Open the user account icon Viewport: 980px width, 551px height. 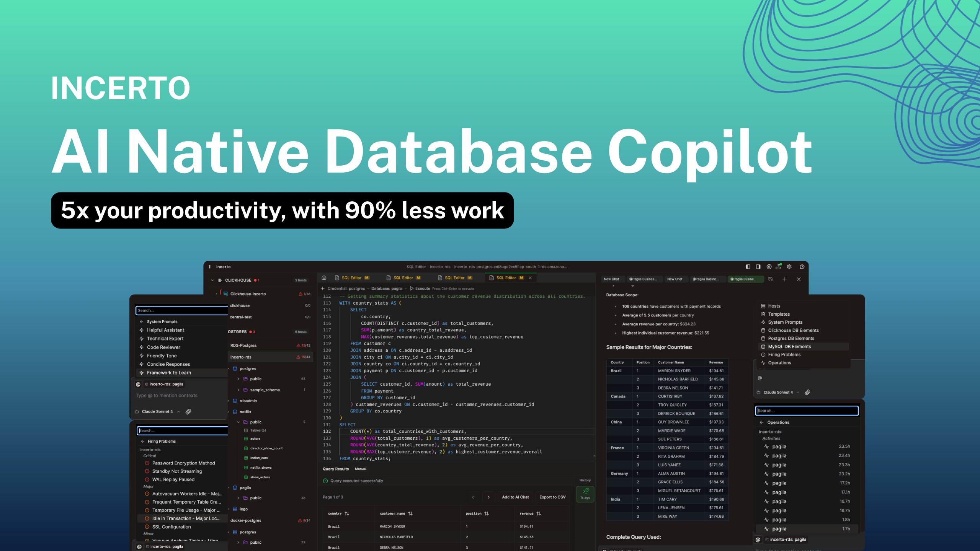[769, 267]
